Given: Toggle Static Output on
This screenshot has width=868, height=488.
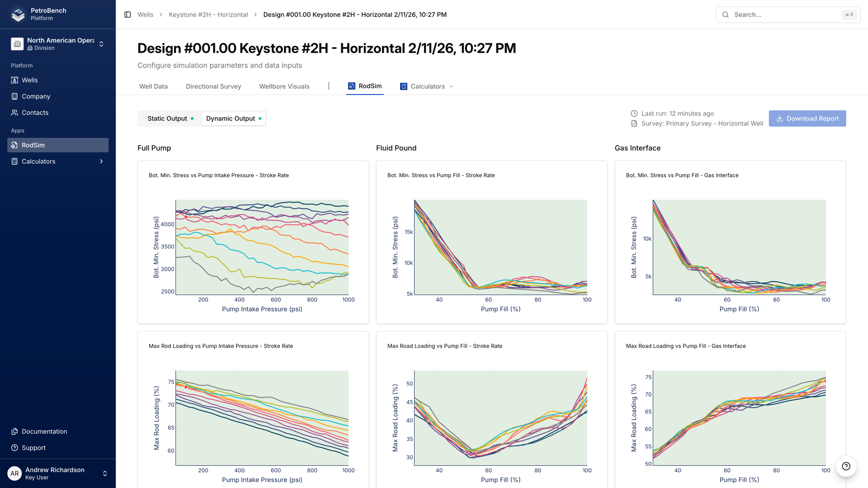Looking at the screenshot, I should click(167, 118).
